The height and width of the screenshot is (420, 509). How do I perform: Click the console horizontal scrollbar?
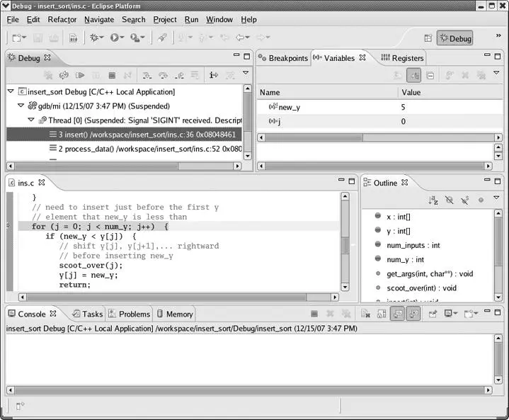pos(248,390)
